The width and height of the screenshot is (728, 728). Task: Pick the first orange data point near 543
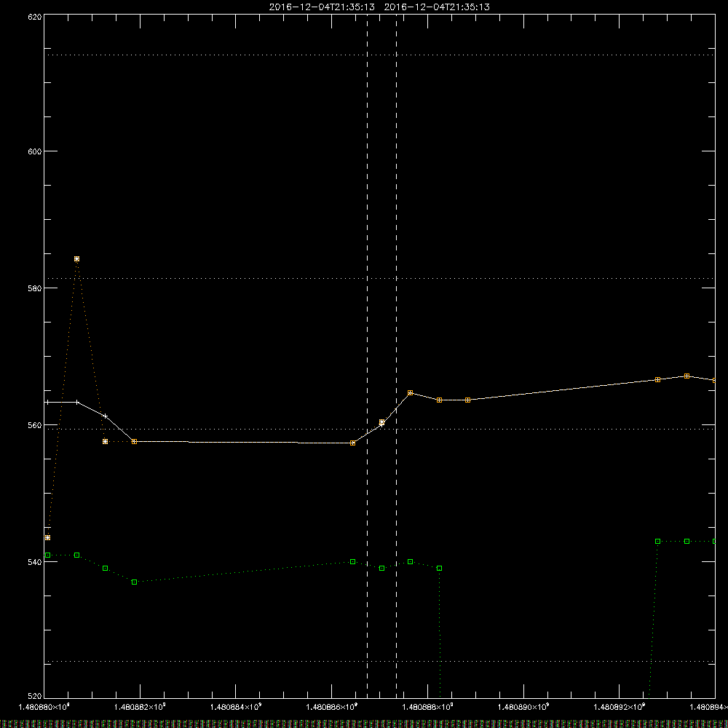point(47,538)
